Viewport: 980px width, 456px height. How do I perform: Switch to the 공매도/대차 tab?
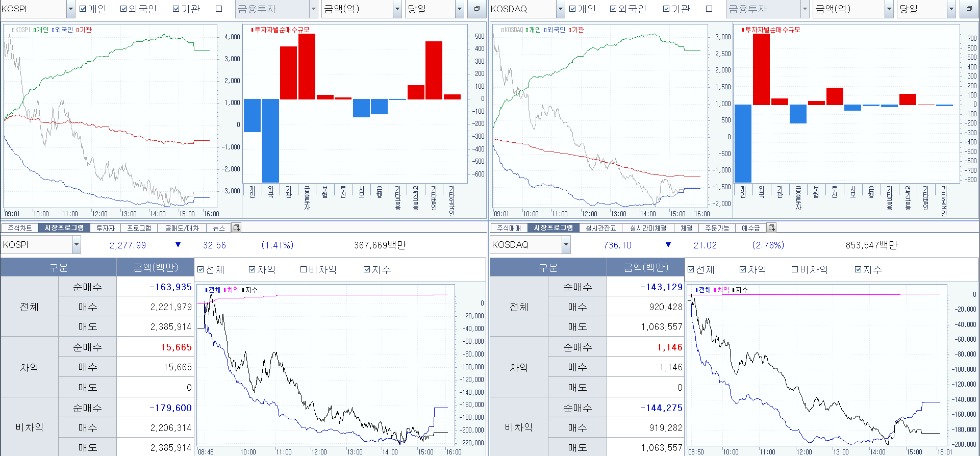pos(182,228)
